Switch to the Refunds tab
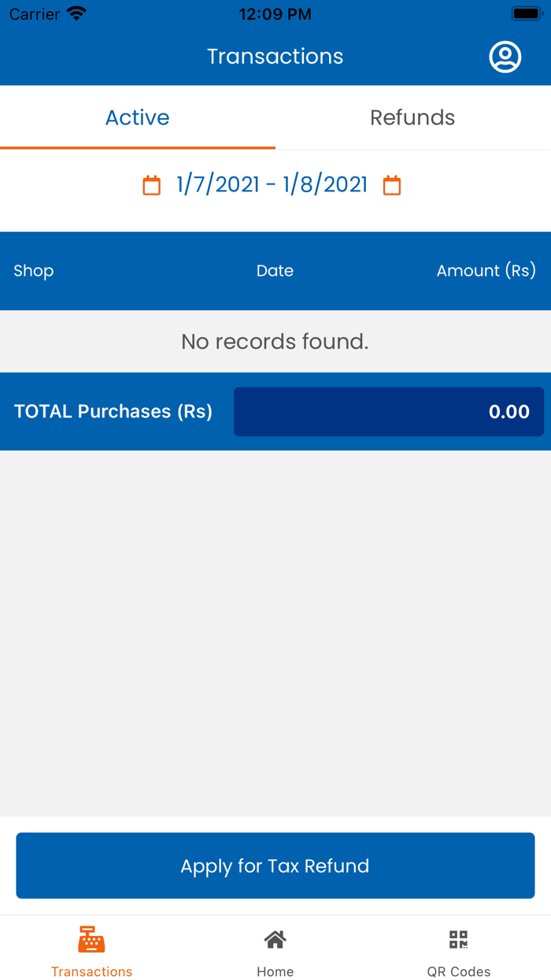 click(x=412, y=117)
